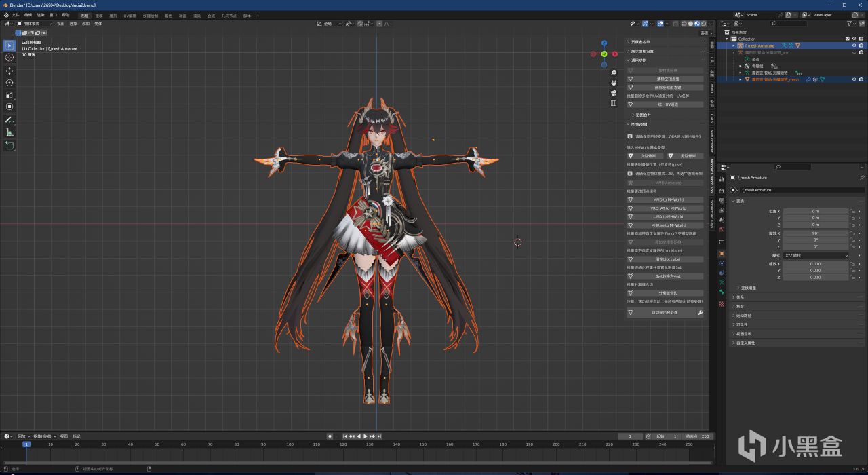
Task: Click the 3D Cursor tool
Action: 9,58
